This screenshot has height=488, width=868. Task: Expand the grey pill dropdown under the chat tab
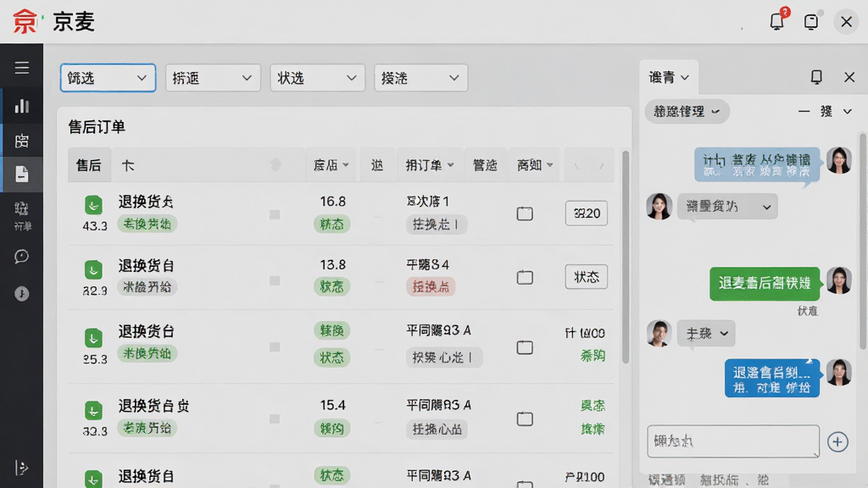point(687,111)
